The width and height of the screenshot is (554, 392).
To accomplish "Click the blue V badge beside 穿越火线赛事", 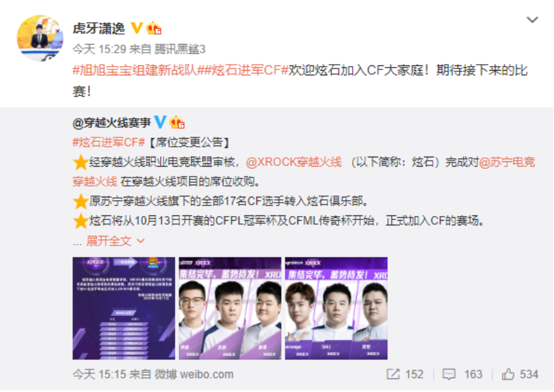I will point(160,122).
